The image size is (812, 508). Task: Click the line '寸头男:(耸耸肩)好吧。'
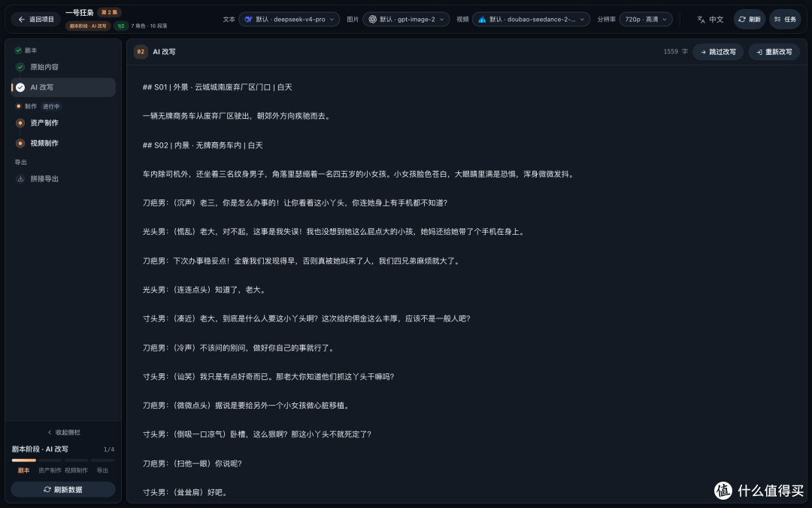186,492
